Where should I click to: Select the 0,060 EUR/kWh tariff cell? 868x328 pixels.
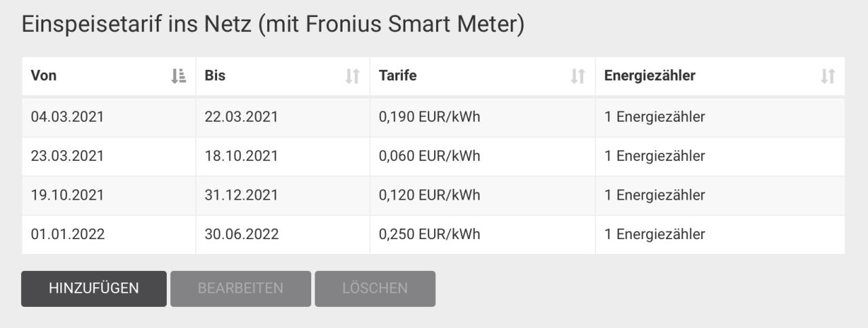tap(483, 157)
